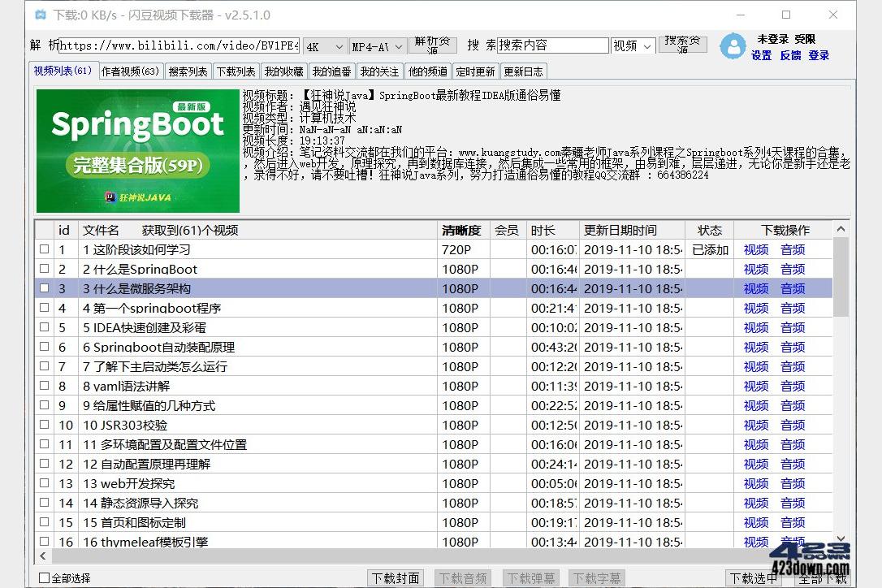Click 视频 link in 什么是微服务架构 row
882x588 pixels.
pyautogui.click(x=756, y=288)
